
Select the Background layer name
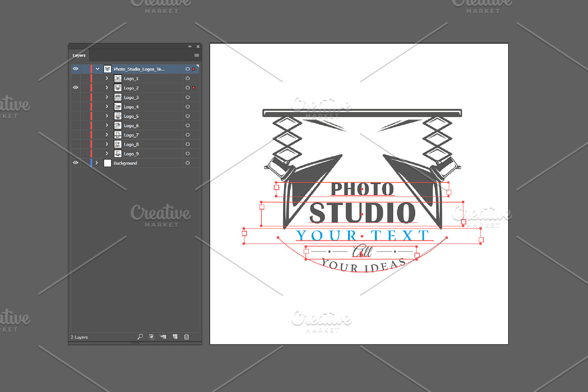click(x=125, y=163)
